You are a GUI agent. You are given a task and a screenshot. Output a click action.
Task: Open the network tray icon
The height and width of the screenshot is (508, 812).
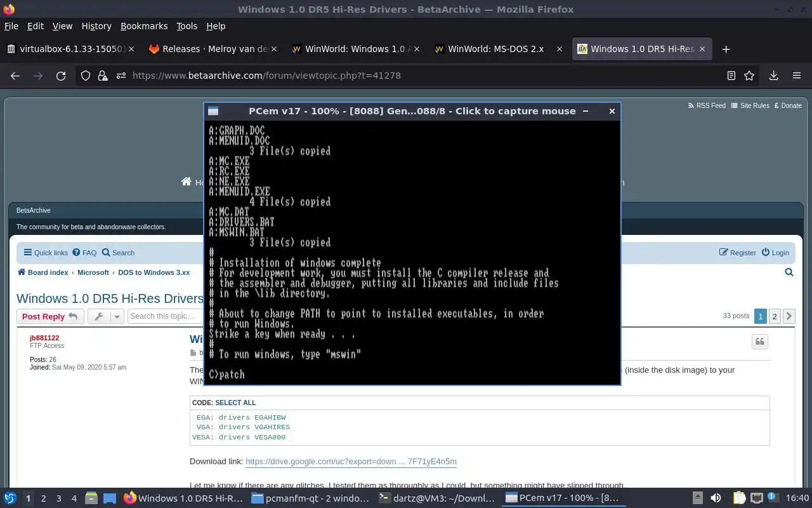click(x=757, y=498)
